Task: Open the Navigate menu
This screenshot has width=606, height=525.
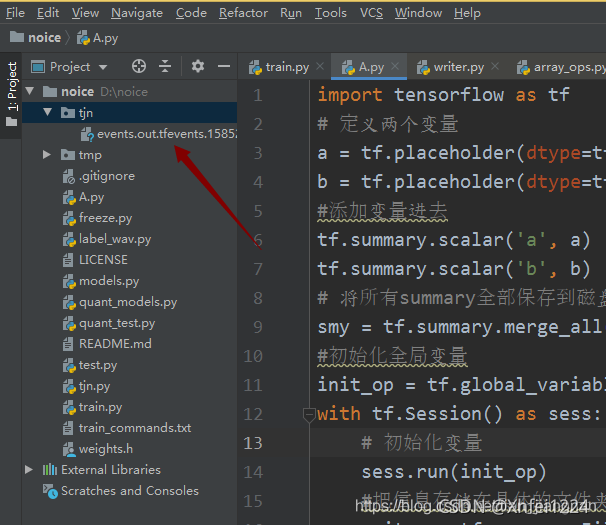Action: 137,13
